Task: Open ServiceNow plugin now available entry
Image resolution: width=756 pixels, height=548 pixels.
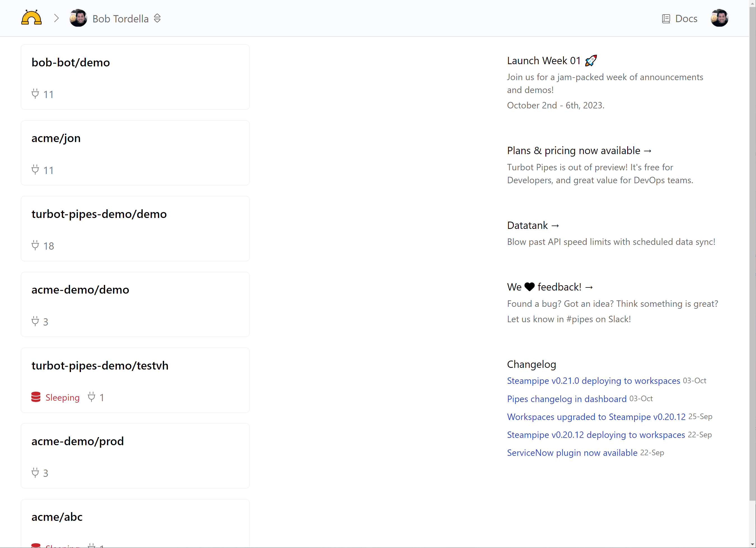Action: [x=572, y=453]
